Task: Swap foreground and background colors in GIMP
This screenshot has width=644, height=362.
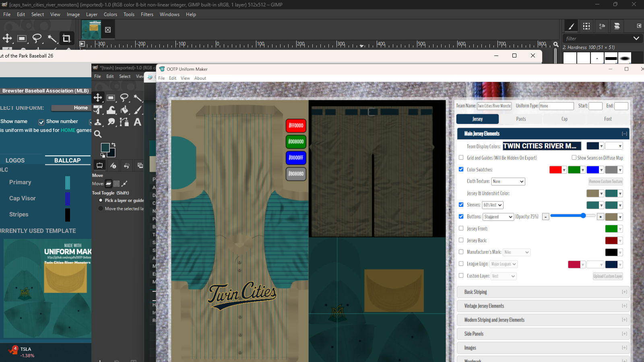Action: (114, 145)
